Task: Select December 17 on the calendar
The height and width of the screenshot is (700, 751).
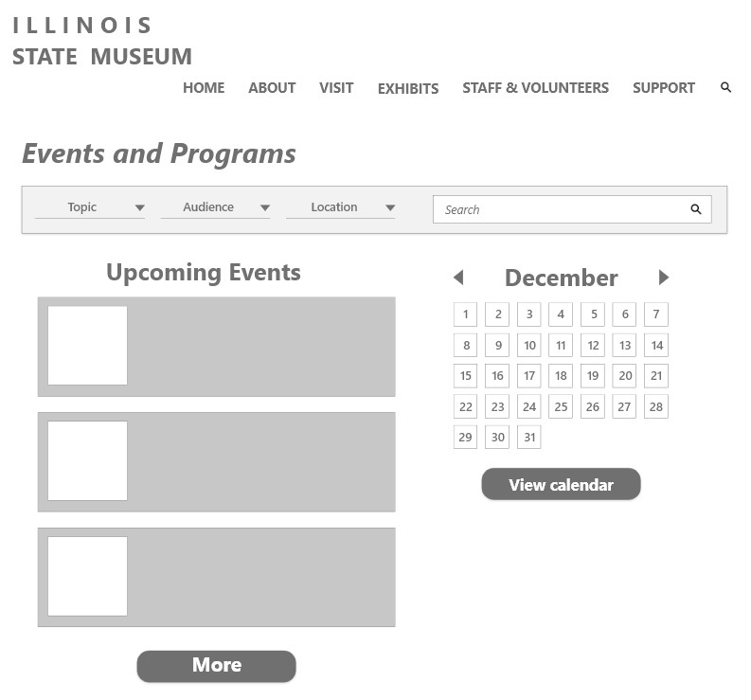Action: click(529, 376)
